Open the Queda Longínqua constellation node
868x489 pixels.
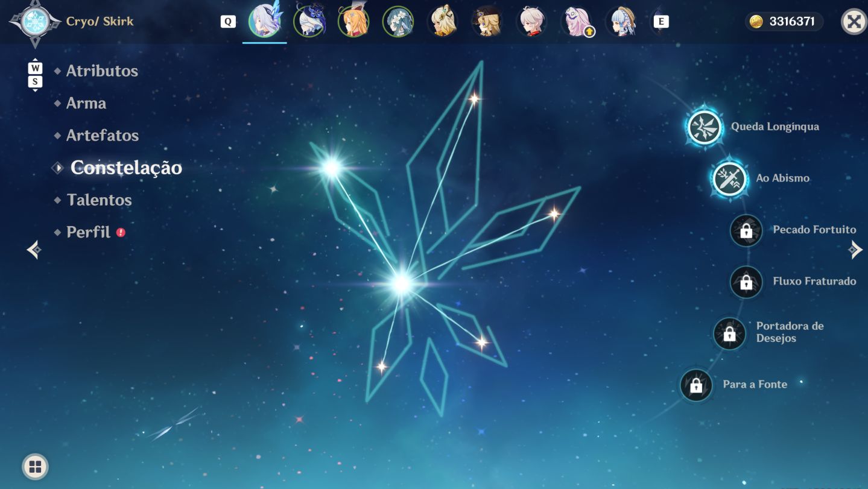[x=704, y=127]
